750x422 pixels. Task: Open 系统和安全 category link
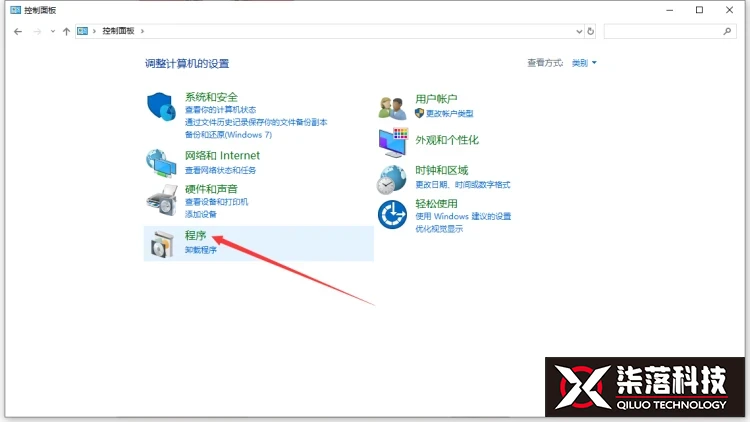pyautogui.click(x=211, y=97)
